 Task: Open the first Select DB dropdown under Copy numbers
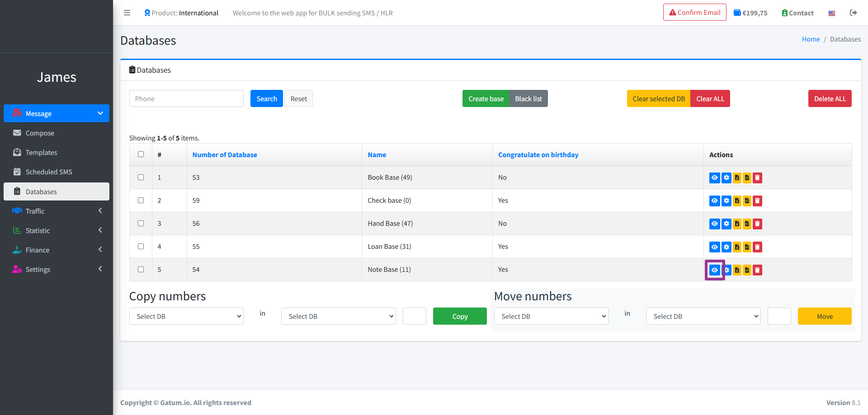[x=186, y=316]
